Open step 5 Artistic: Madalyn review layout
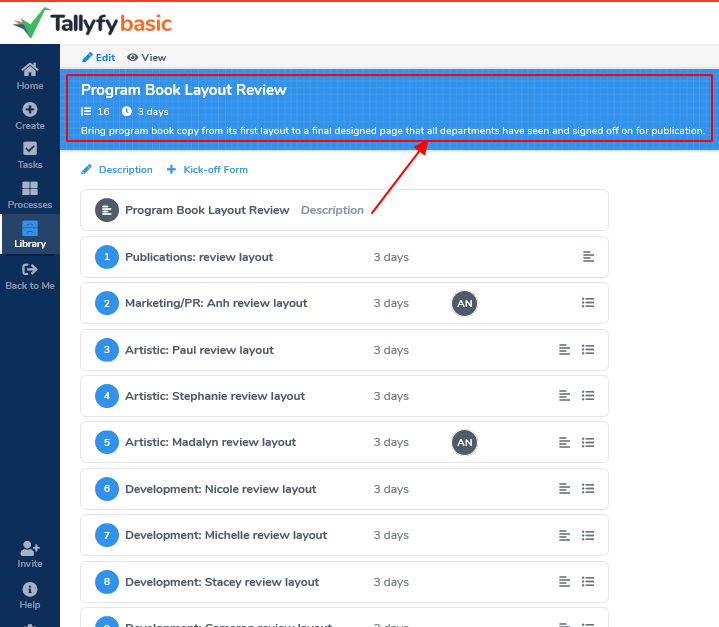Image resolution: width=719 pixels, height=627 pixels. click(x=344, y=442)
